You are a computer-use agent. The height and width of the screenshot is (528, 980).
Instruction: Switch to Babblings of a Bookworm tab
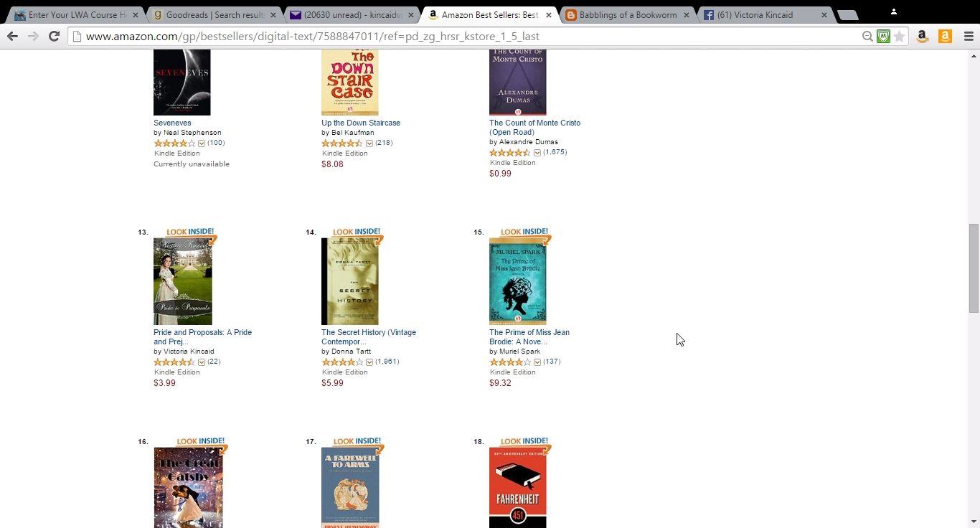click(x=628, y=15)
